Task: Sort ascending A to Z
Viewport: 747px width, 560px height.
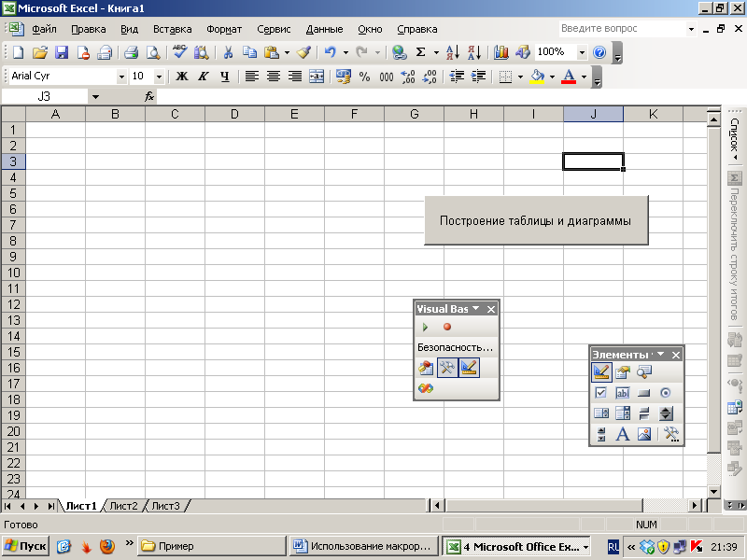Action: (453, 52)
